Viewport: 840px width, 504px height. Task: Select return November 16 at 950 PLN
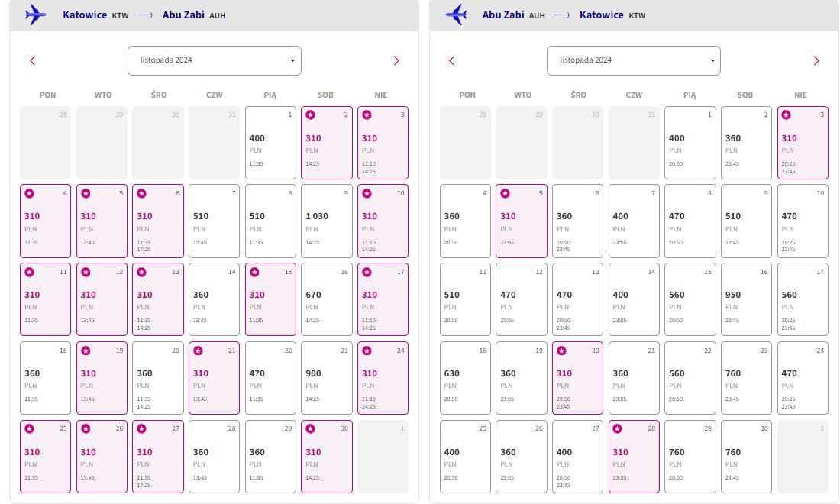pyautogui.click(x=746, y=299)
